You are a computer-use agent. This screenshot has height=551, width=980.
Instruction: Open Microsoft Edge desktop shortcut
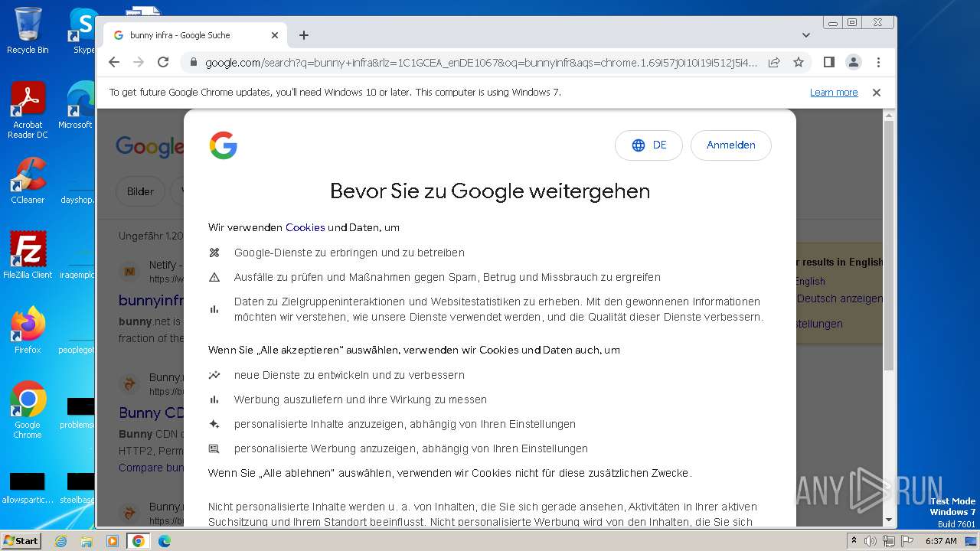coord(78,106)
